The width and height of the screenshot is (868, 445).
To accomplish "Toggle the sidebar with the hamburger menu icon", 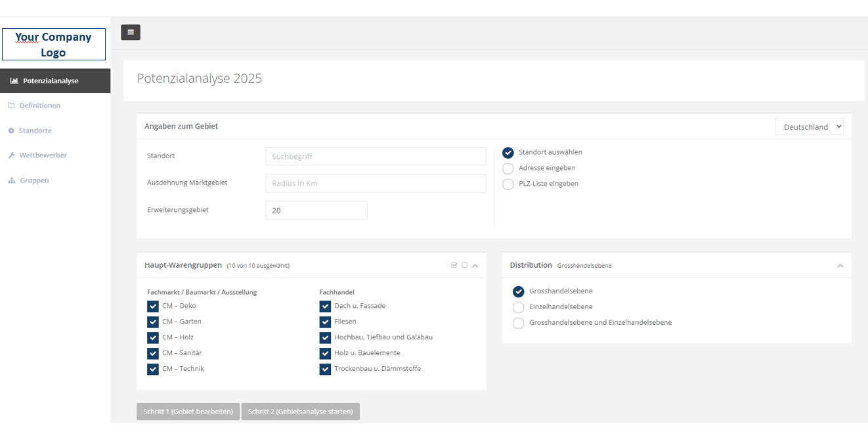I will (131, 32).
